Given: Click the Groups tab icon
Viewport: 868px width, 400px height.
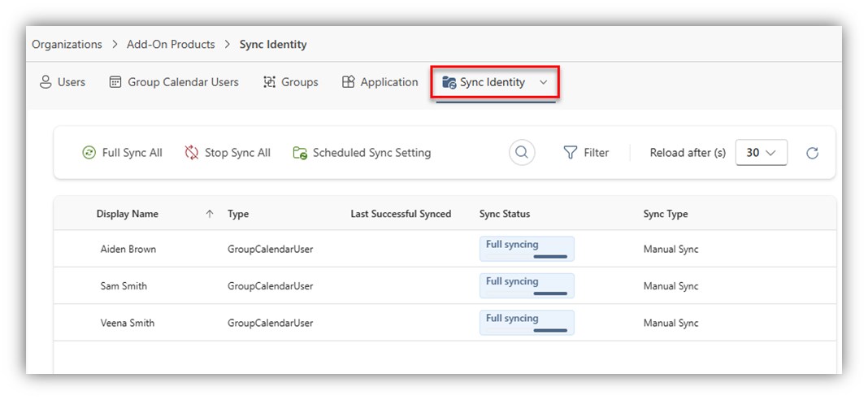Looking at the screenshot, I should [270, 82].
